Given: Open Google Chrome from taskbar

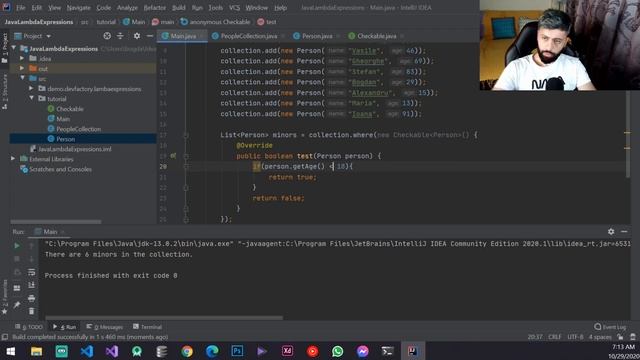Looking at the screenshot, I should click(187, 351).
